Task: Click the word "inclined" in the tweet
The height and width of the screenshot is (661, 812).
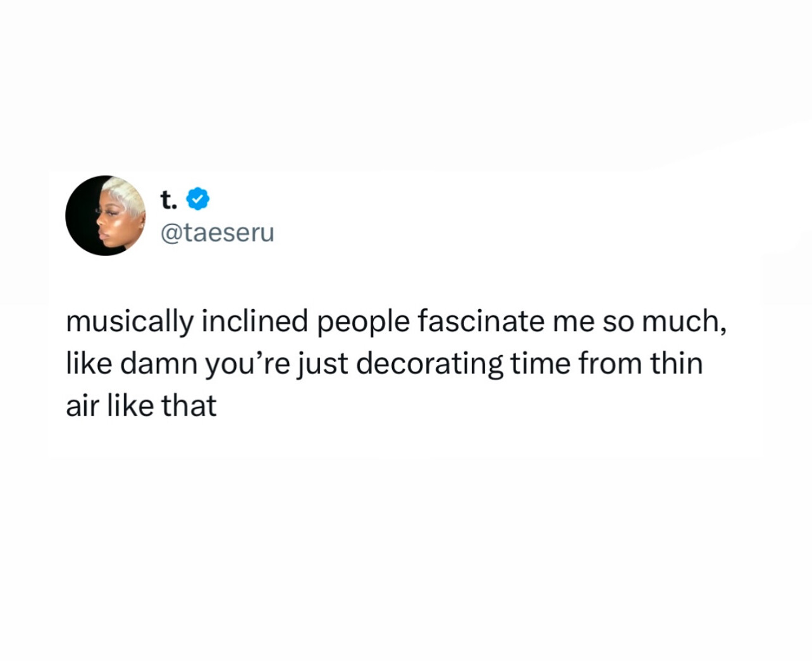Action: click(x=255, y=321)
